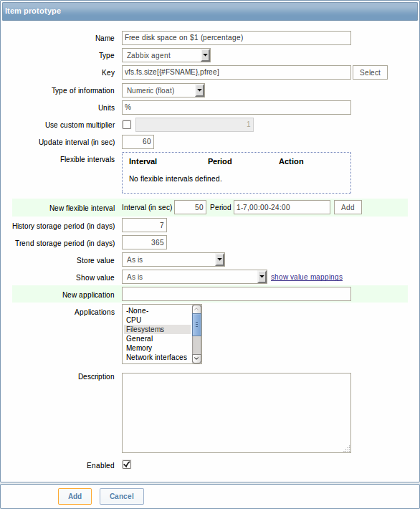The image size is (420, 509).
Task: Click the Units input field
Action: [237, 108]
